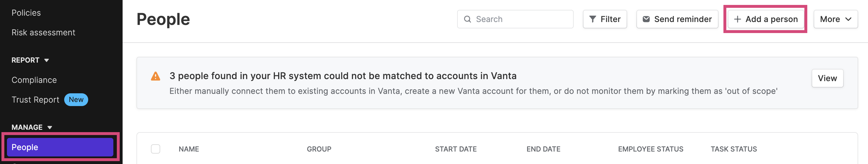
Task: Sort by the START DATE column header
Action: click(456, 149)
